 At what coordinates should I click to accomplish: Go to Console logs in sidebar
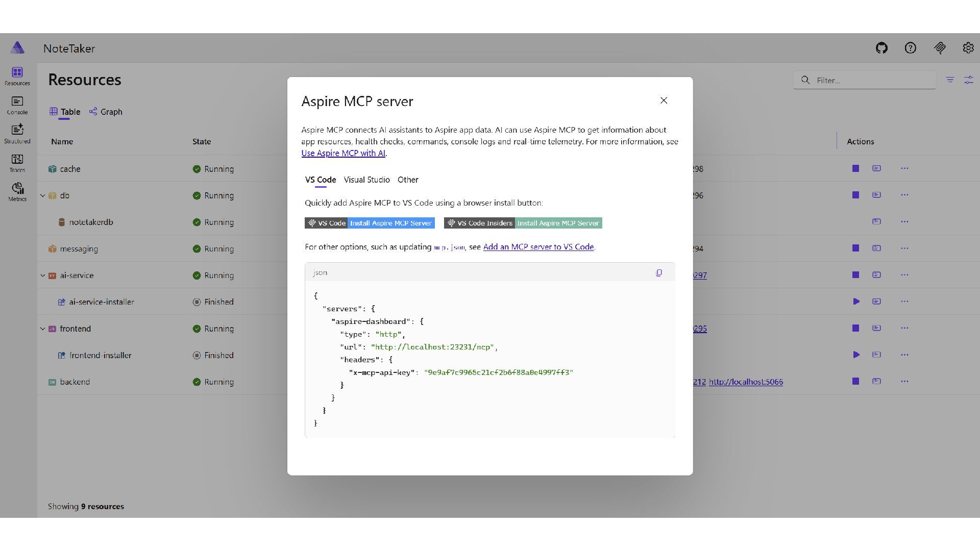[x=17, y=105]
